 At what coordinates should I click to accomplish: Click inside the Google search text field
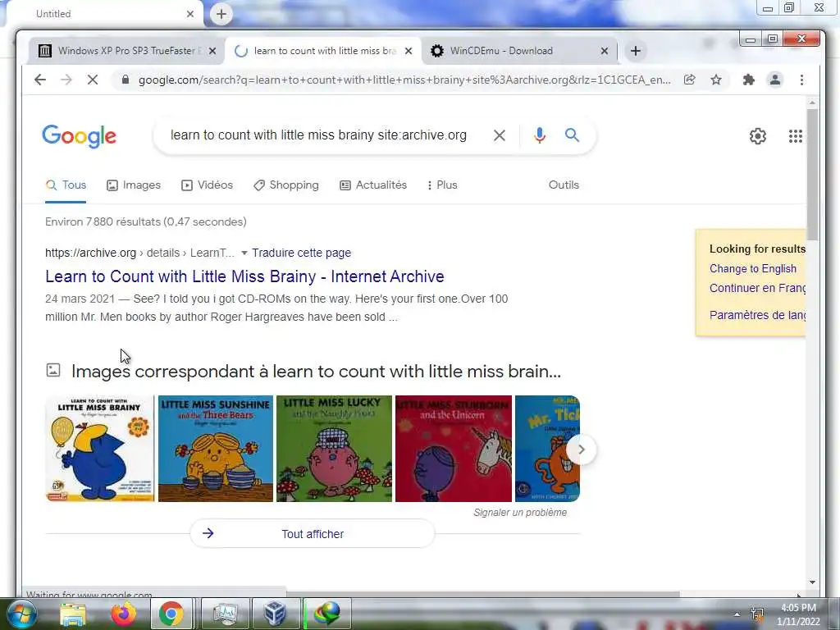tap(319, 135)
